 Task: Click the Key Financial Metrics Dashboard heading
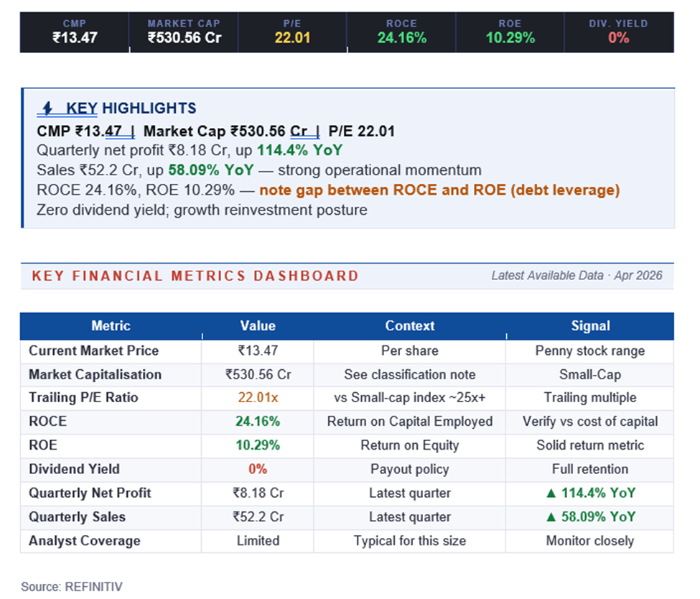pos(195,276)
